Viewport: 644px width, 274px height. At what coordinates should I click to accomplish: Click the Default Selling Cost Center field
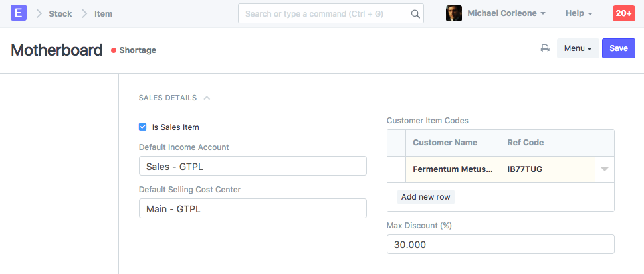[253, 208]
